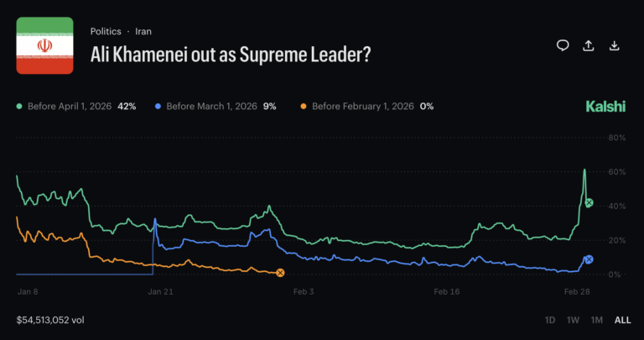Open the Iran subcategory link

click(143, 31)
